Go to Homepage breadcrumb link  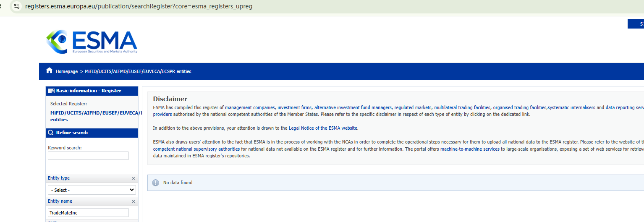tap(67, 71)
